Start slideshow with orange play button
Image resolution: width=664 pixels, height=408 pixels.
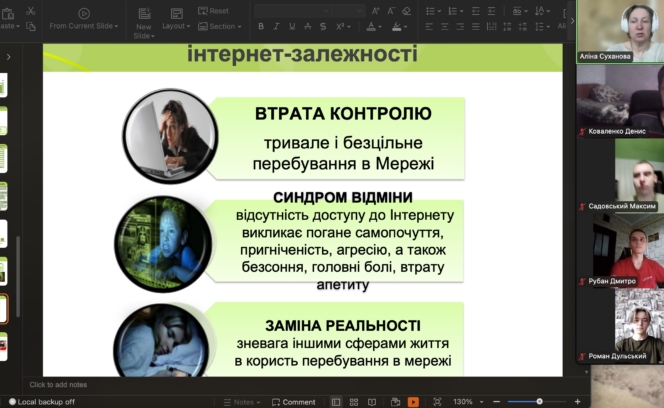pyautogui.click(x=414, y=402)
